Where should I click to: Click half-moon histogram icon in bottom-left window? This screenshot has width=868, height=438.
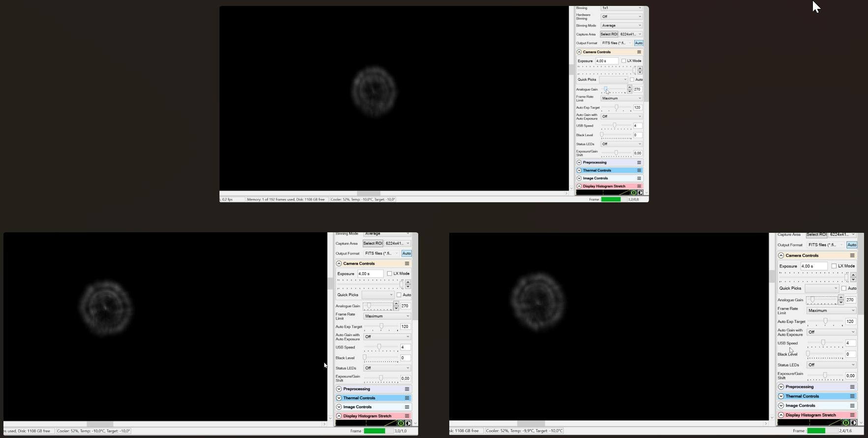[x=408, y=423]
